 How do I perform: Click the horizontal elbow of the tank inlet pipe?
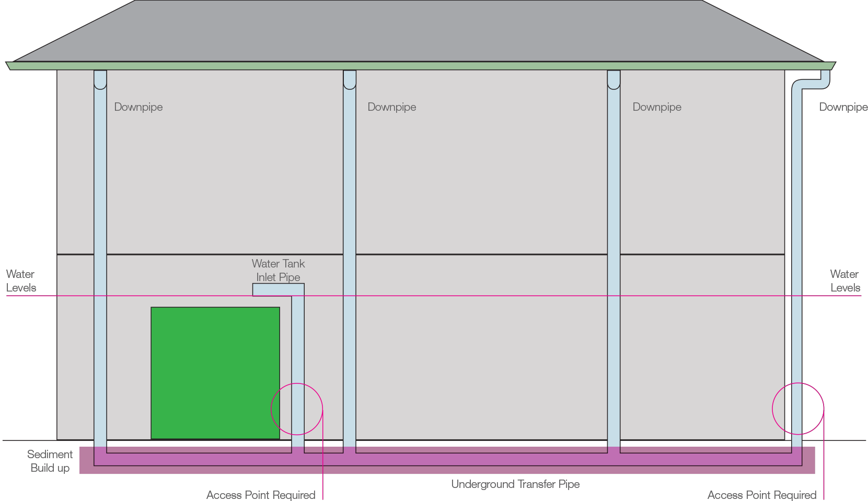pyautogui.click(x=273, y=290)
